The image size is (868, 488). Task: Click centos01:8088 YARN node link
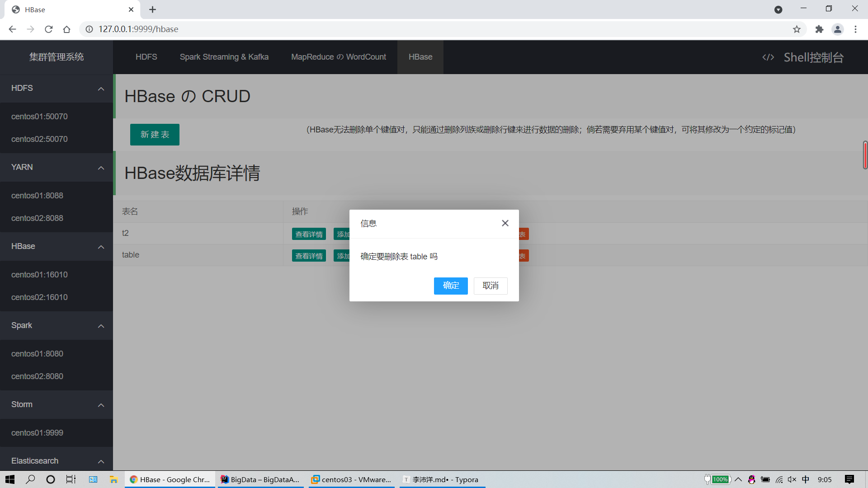[x=37, y=196]
